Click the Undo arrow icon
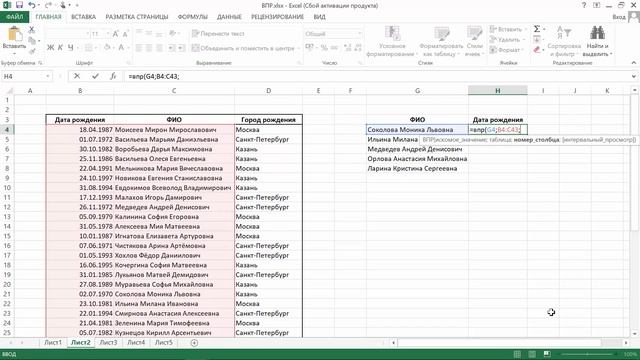 point(32,5)
